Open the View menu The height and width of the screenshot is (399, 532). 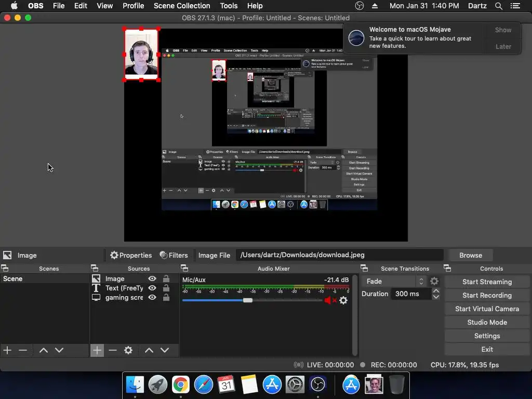click(104, 6)
